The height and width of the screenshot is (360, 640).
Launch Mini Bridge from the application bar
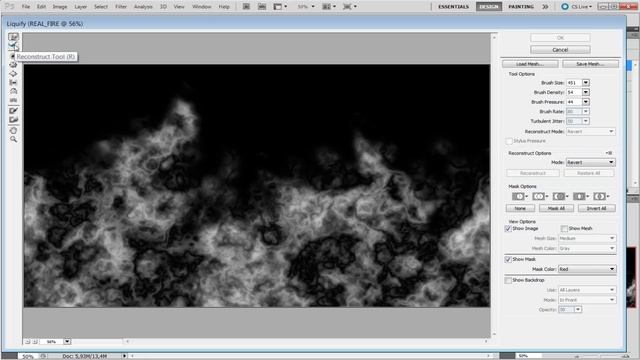(262, 7)
